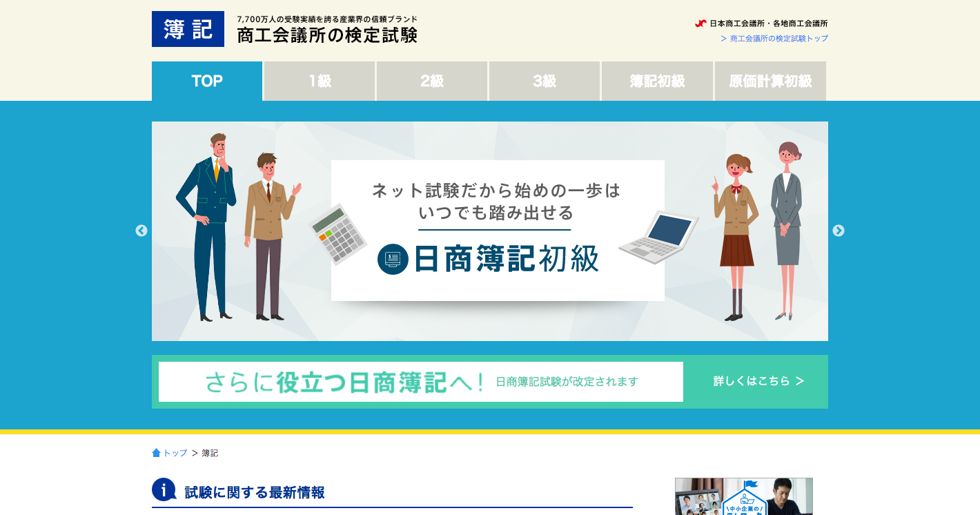Click the red Chamber of Commerce logo
Screen dimensions: 980x515
pos(700,23)
